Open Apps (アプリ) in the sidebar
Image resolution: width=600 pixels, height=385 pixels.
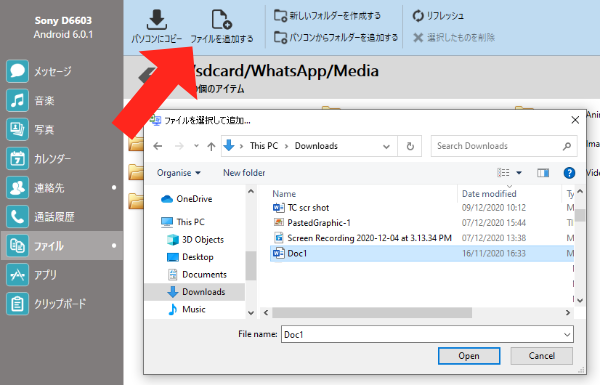click(61, 275)
